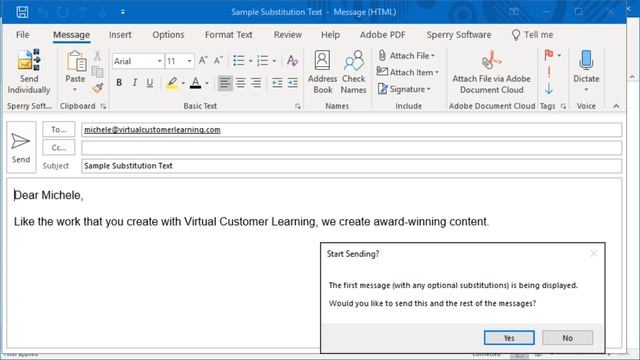Increase font size with the large A icon
Screen dimensions: 640x360
point(203,61)
